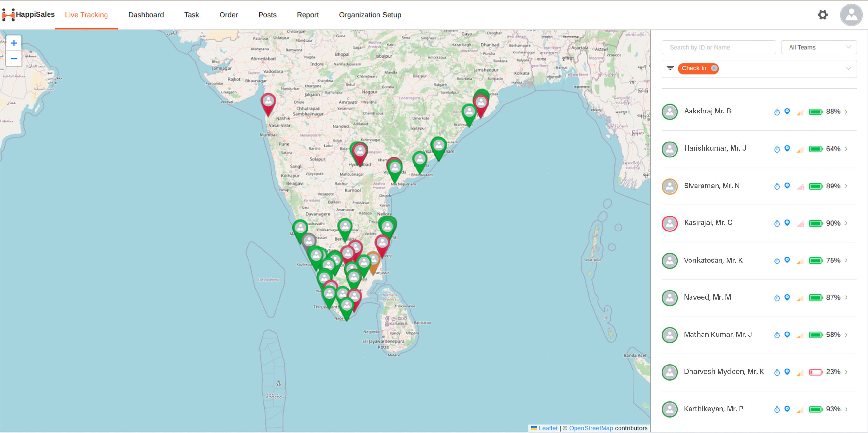Viewport: 868px width, 433px height.
Task: Click location pin icon for Aakshraj Mr. B
Action: pyautogui.click(x=787, y=111)
